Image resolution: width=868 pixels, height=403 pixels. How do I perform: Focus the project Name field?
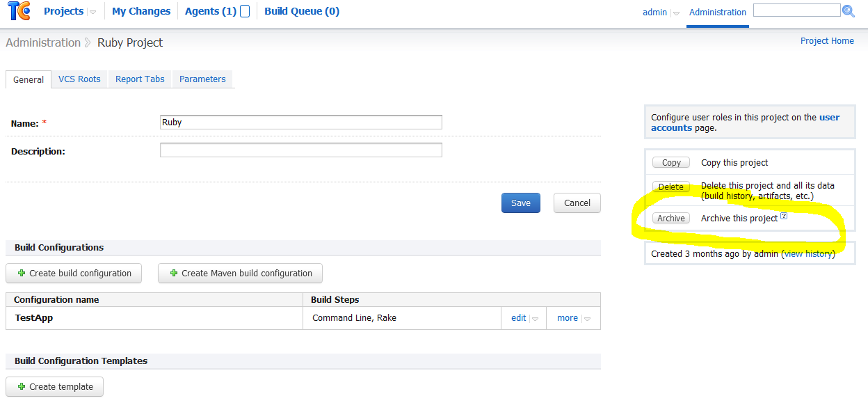click(x=301, y=123)
